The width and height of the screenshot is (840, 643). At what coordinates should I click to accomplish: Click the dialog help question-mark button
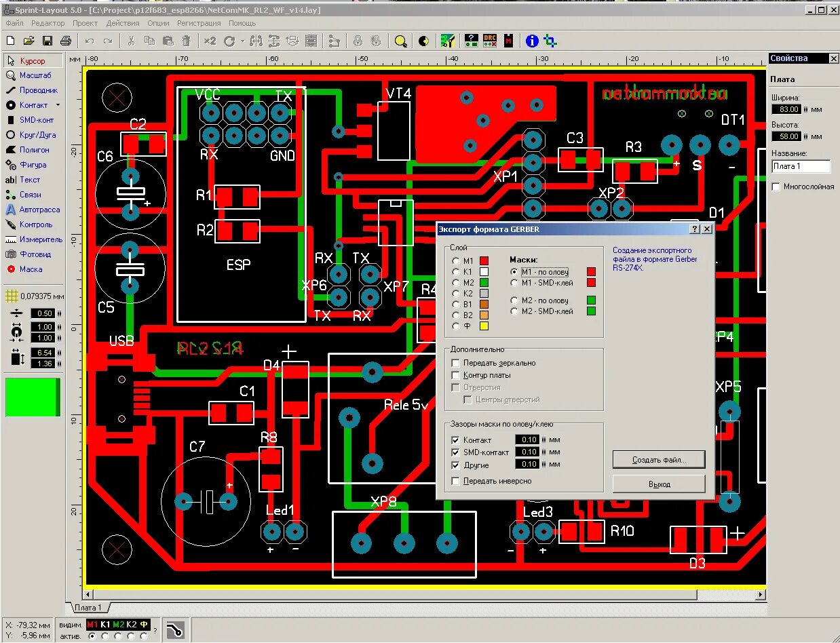pyautogui.click(x=695, y=229)
